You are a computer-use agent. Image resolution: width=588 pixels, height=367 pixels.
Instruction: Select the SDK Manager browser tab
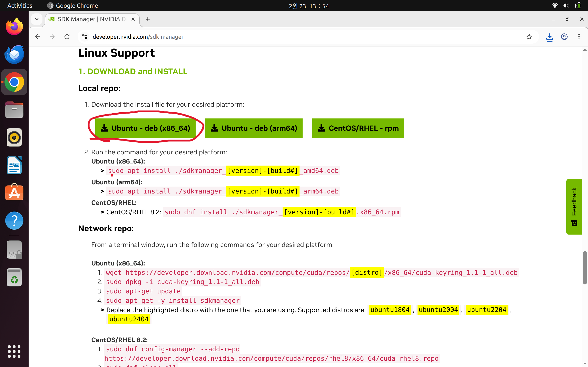91,19
